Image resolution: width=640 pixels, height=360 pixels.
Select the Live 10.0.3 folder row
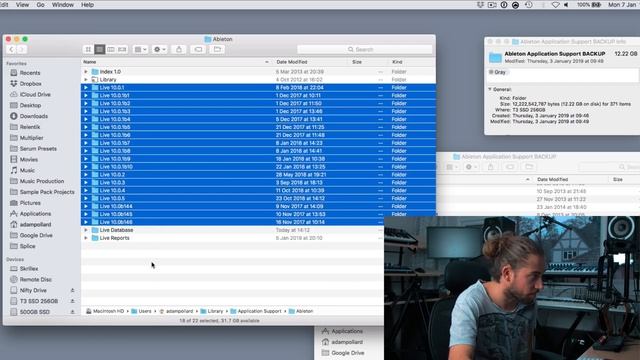(258, 182)
